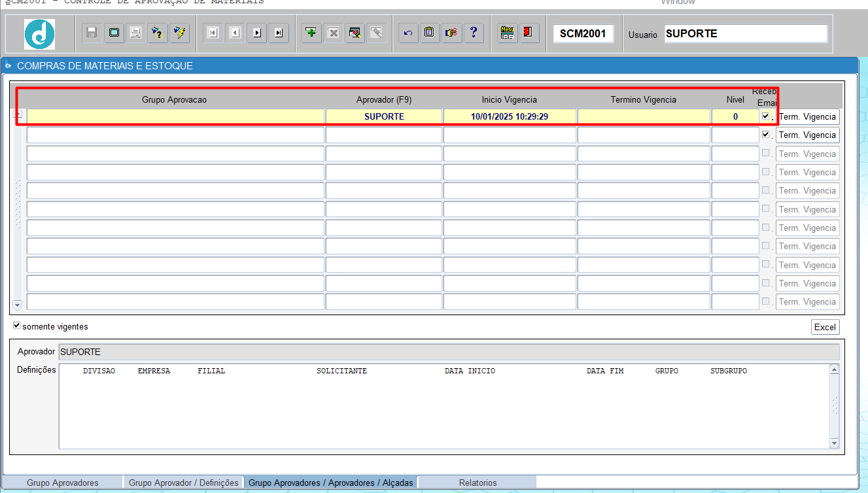Insert new record with green plus icon
Image resolution: width=868 pixels, height=493 pixels.
(311, 33)
